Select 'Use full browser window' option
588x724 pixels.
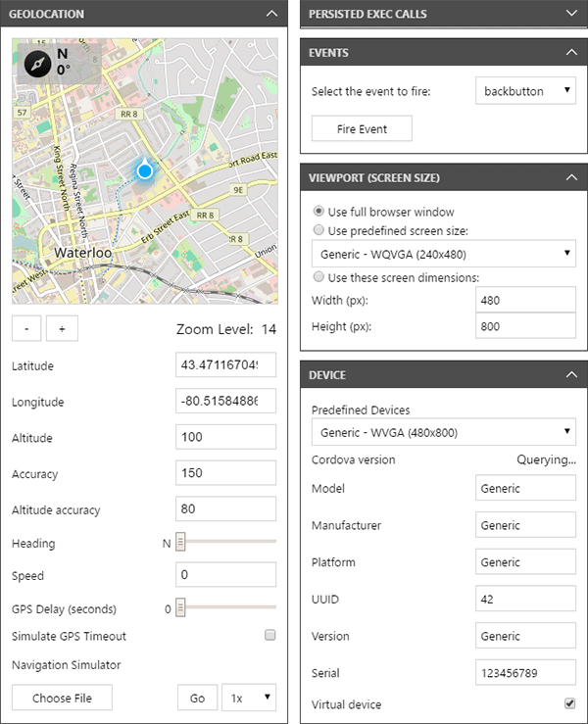click(x=318, y=212)
